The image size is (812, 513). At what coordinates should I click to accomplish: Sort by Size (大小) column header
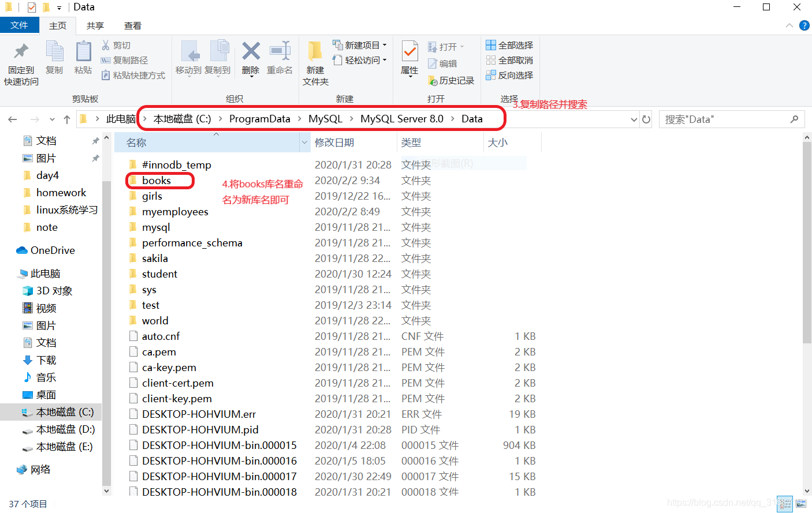point(513,143)
